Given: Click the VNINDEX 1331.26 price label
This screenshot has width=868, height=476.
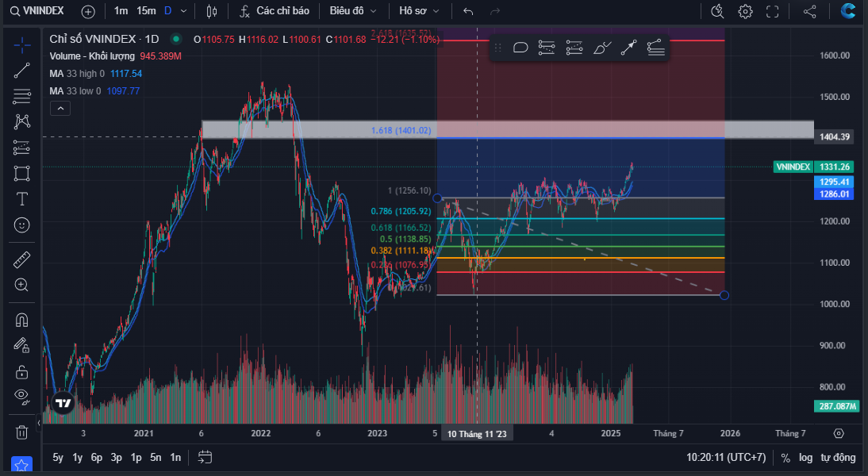Looking at the screenshot, I should click(x=814, y=167).
